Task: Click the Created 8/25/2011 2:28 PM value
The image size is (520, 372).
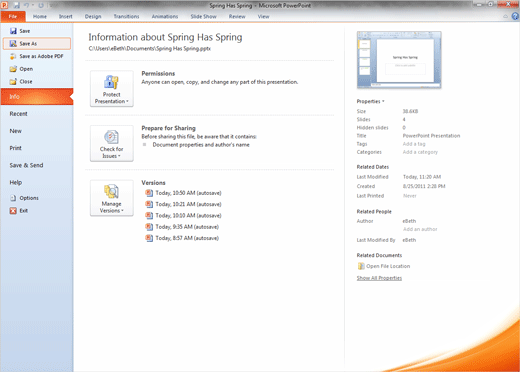Action: (x=424, y=186)
